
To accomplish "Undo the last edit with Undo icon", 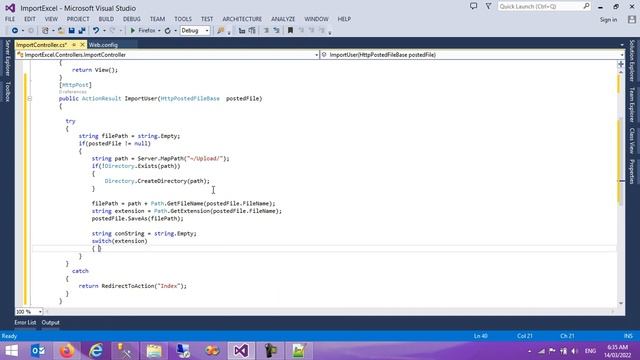I will [96, 31].
